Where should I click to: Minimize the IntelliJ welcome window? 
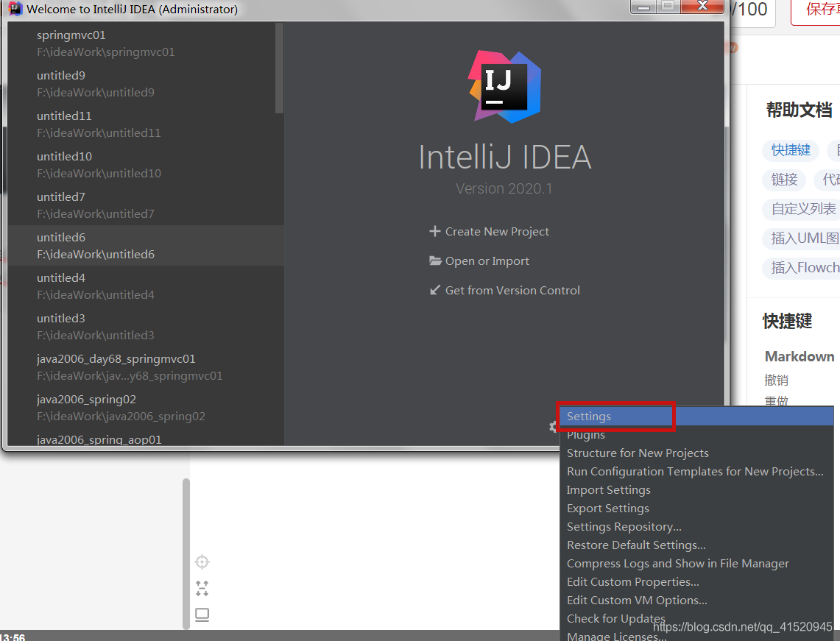643,7
